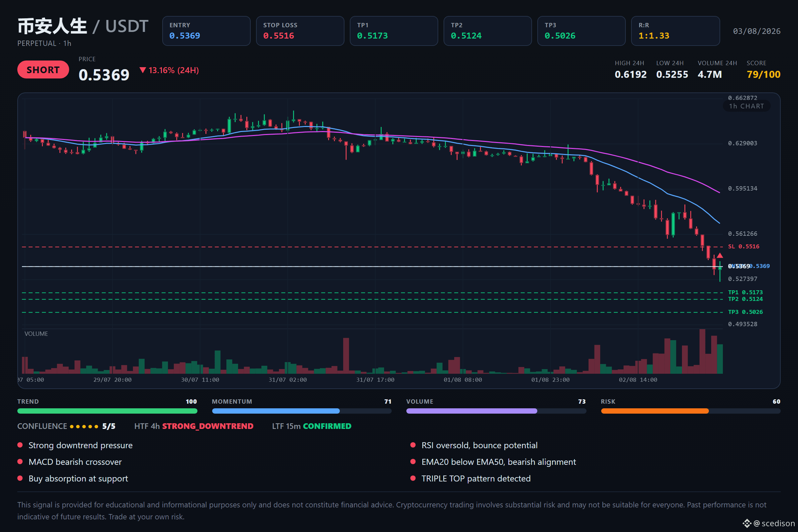
Task: Click the 31/07 02:00 time axis label
Action: (287, 380)
